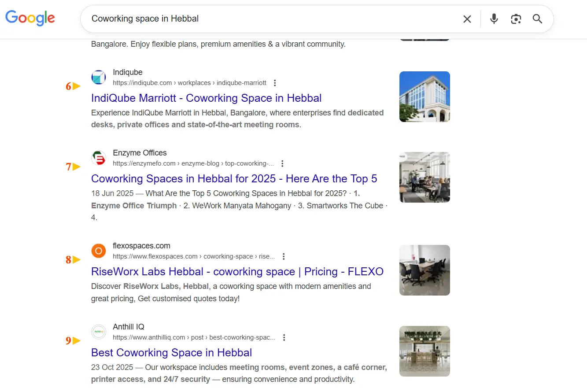
Task: Open more options for Anthill IQ result
Action: pos(284,337)
